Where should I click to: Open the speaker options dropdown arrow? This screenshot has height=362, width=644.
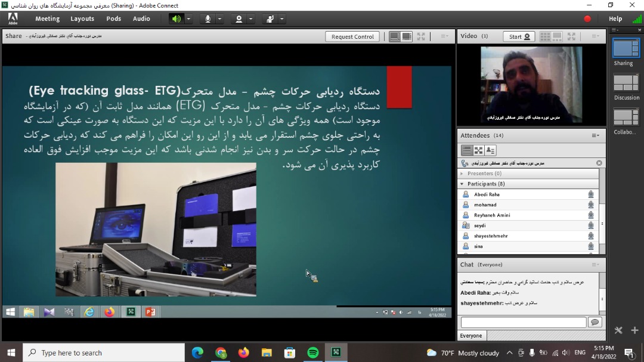click(188, 19)
